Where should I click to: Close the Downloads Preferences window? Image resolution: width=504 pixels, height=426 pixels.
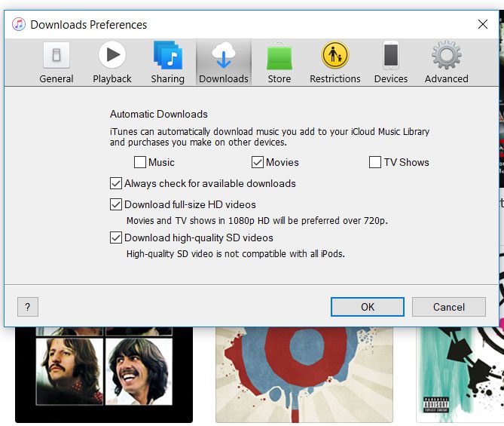pos(483,24)
